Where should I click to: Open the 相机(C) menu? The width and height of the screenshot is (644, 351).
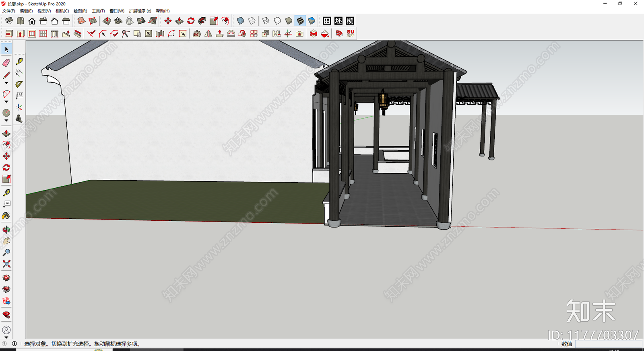[x=62, y=11]
